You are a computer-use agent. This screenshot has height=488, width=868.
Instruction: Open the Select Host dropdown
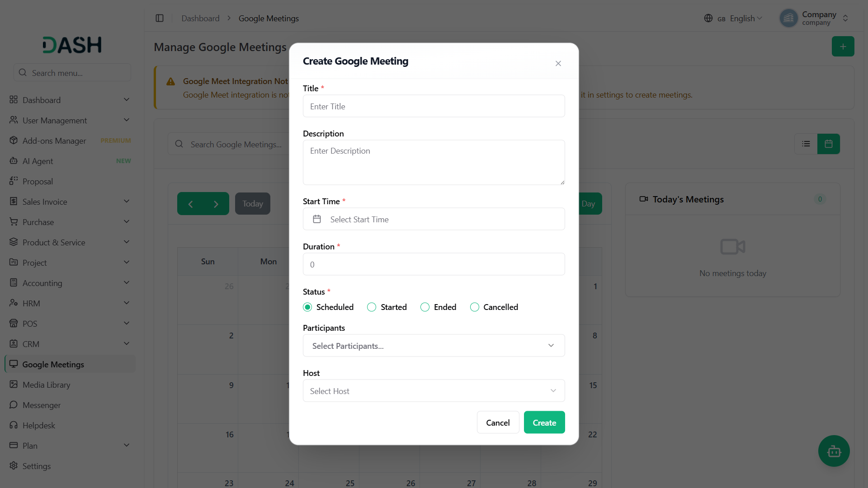pos(434,391)
